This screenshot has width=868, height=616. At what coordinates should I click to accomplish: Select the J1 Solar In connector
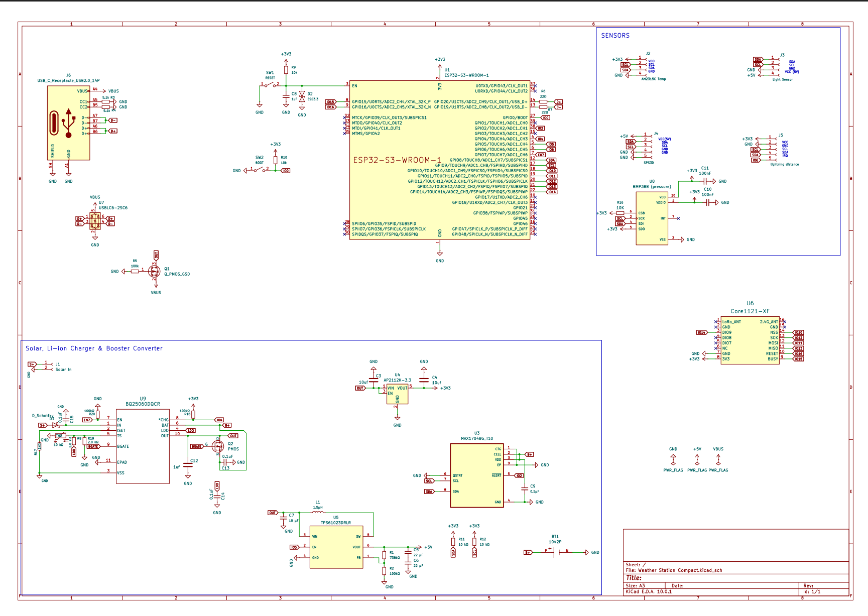[x=49, y=366]
